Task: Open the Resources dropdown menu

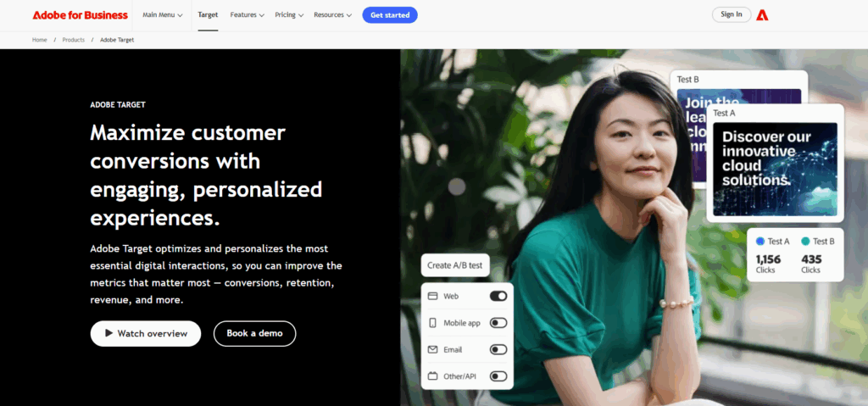Action: [332, 15]
